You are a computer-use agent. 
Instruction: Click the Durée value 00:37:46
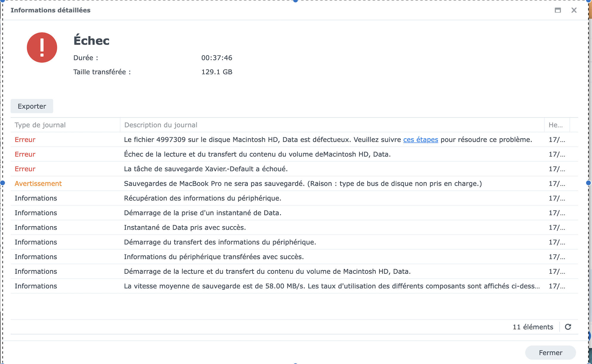[x=216, y=58]
